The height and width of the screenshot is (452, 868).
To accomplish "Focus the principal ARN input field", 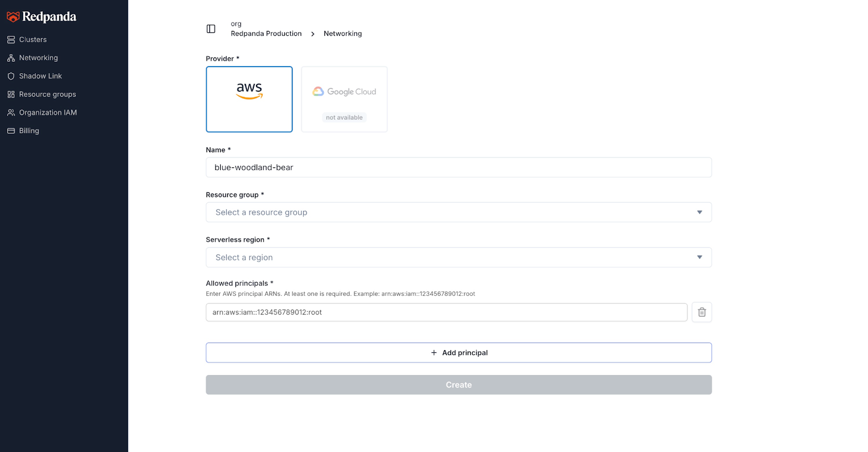I will click(x=446, y=312).
